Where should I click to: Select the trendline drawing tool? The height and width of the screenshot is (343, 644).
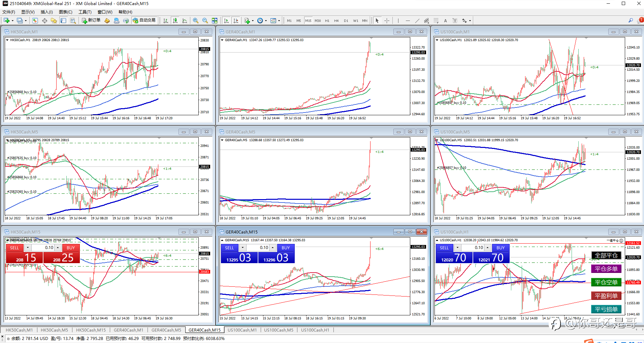click(417, 21)
